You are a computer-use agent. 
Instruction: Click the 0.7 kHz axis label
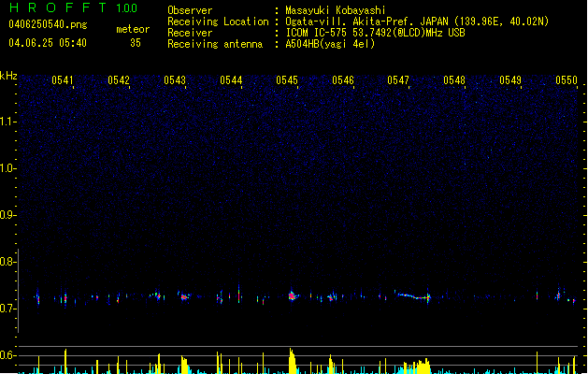[7, 309]
